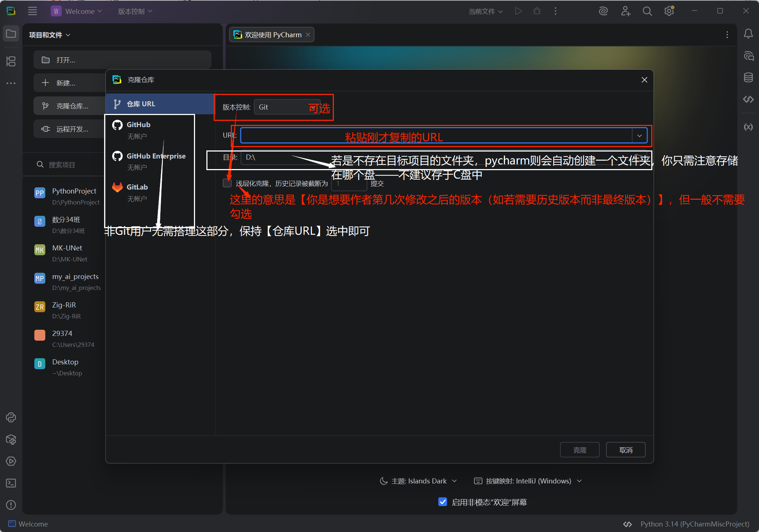Open the Project tool window folder icon
759x532 pixels.
click(11, 34)
